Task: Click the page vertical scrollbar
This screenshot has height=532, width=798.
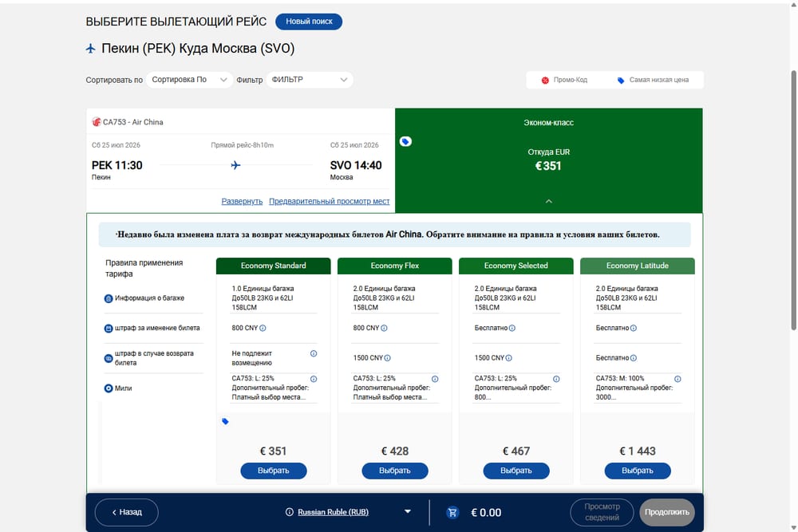Action: point(793,200)
